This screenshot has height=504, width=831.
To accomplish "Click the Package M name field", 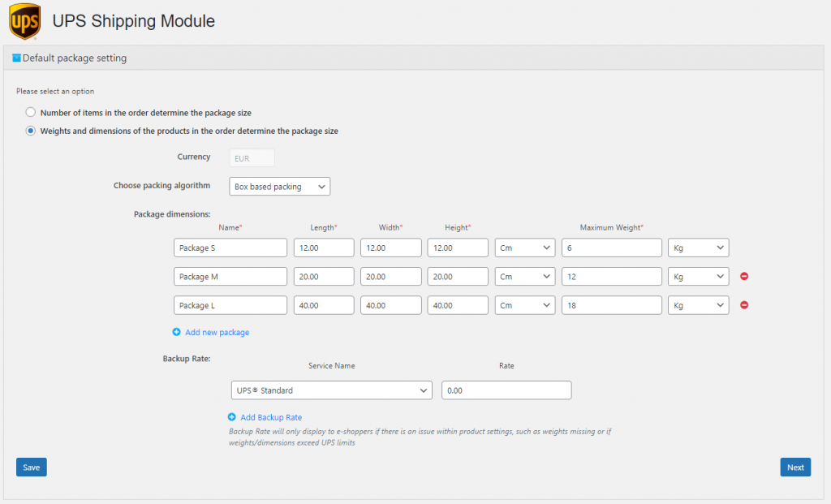I will click(x=230, y=276).
